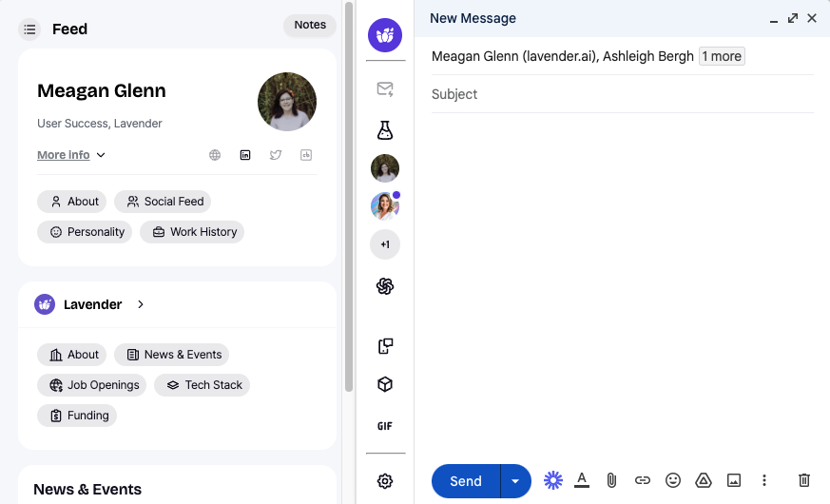Select the person About chip

pyautogui.click(x=71, y=202)
